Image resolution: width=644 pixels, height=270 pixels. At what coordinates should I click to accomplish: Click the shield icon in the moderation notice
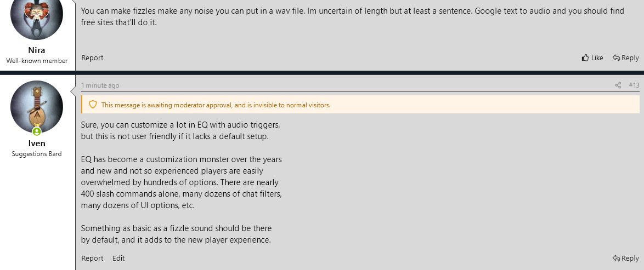point(93,105)
